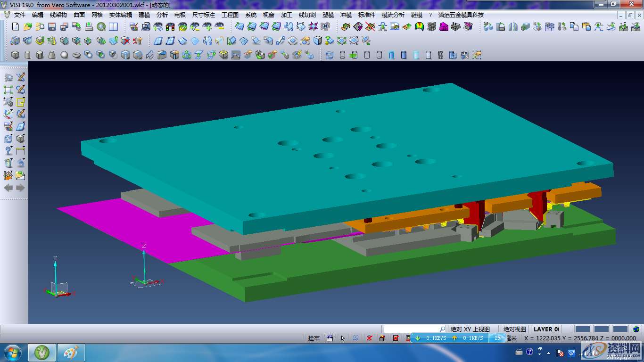Select the cone primitive tool
Screen dimensions: 644x362
[52, 55]
